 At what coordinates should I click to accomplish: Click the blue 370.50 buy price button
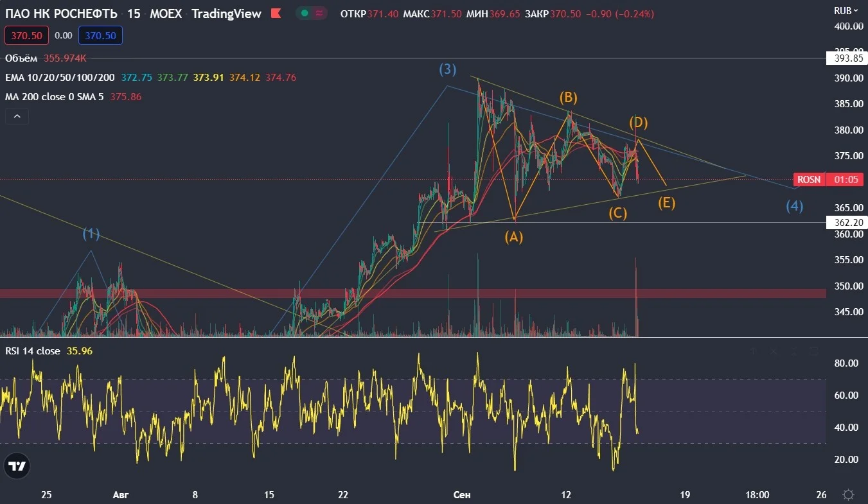coord(100,36)
